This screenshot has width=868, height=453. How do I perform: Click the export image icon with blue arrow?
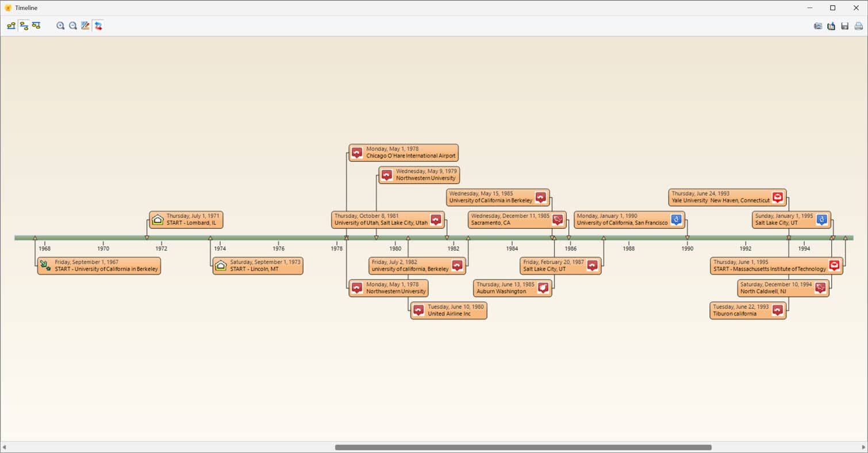point(831,26)
